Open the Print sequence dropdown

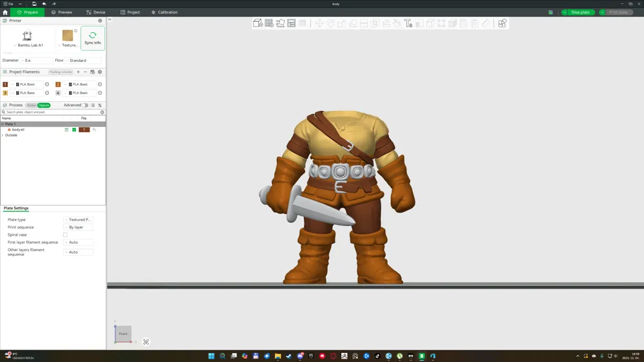pos(79,227)
